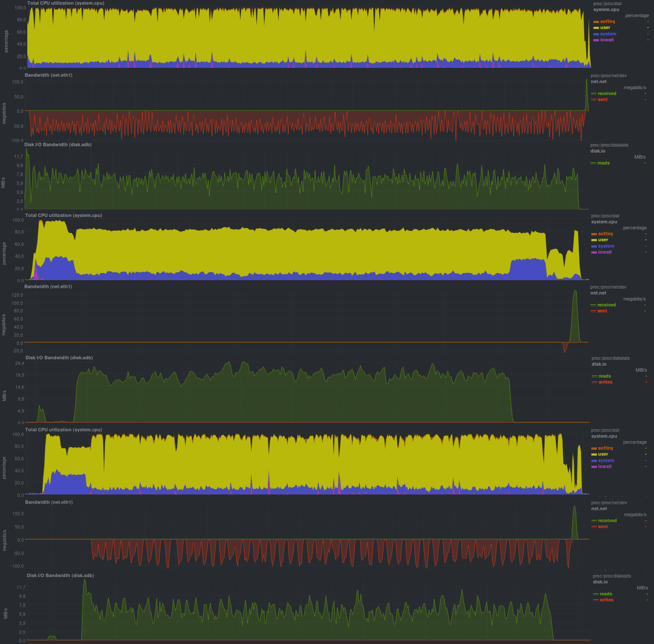654x644 pixels.
Task: Click the bottommost Disk I/O Bandwidth (disk.sdb) title
Action: [x=61, y=575]
